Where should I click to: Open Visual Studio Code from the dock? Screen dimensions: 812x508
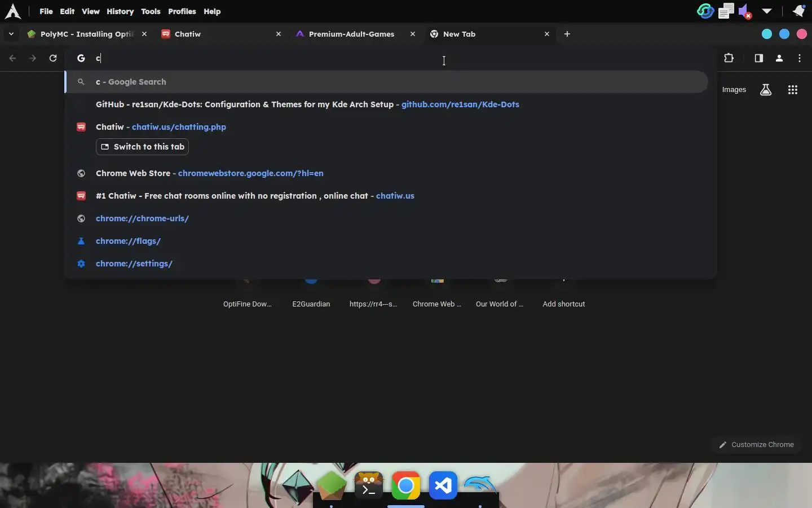coord(443,485)
